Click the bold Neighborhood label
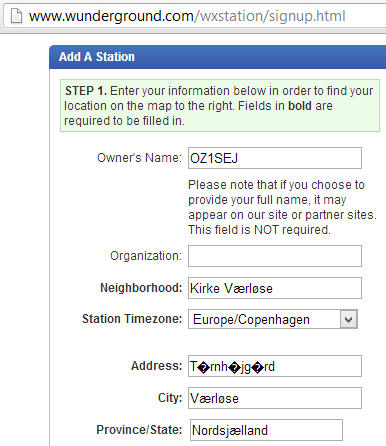Image resolution: width=386 pixels, height=446 pixels. (141, 288)
